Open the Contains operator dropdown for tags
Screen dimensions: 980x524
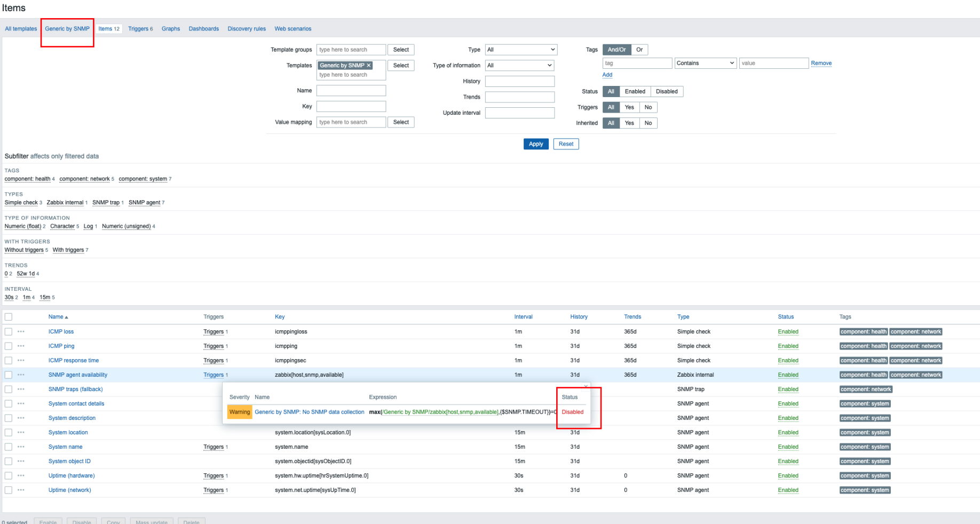705,63
